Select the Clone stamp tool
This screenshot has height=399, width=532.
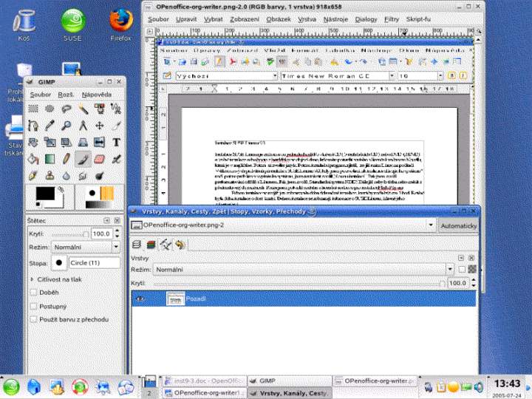[50, 176]
